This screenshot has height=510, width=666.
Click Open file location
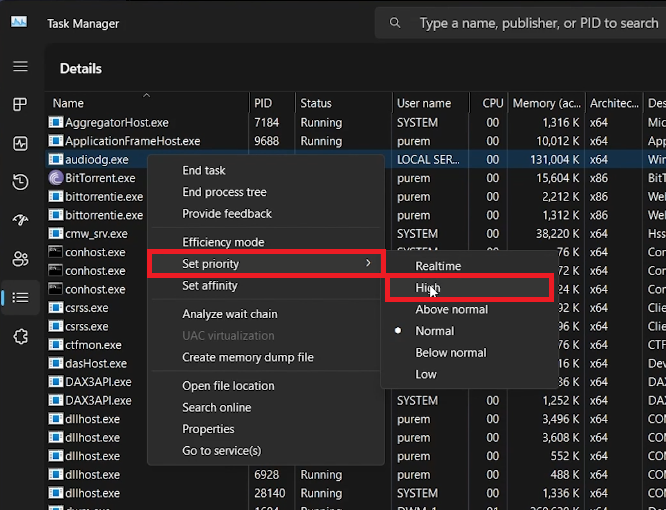pyautogui.click(x=228, y=386)
